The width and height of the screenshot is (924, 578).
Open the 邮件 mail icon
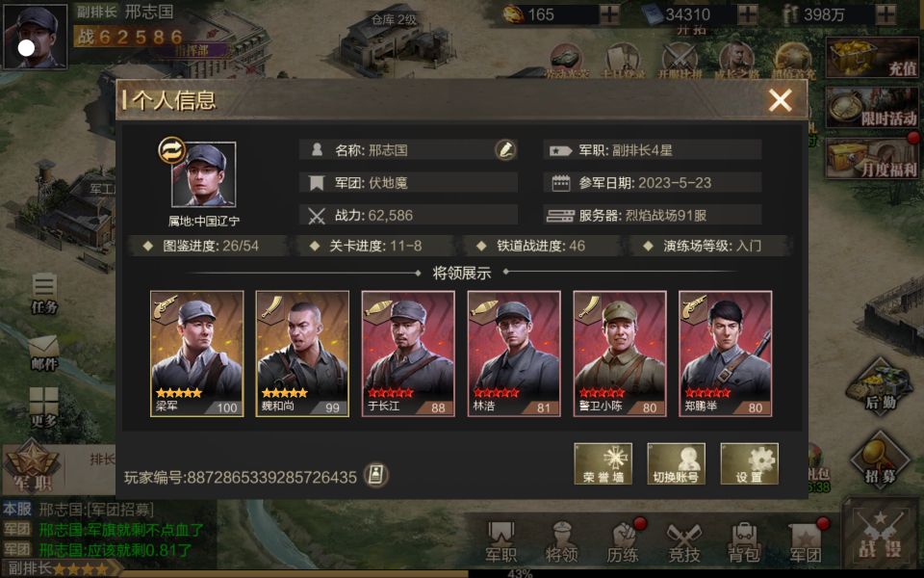(x=44, y=353)
